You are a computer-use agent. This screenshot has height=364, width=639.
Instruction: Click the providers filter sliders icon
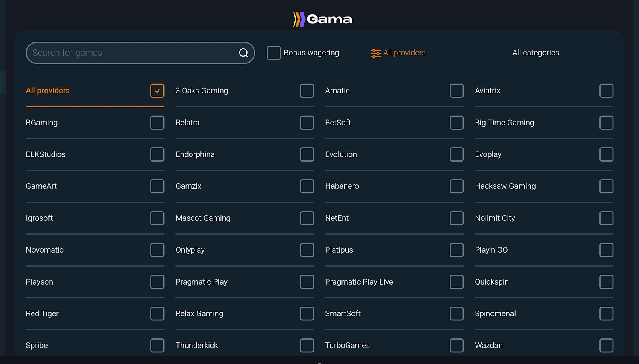(376, 53)
